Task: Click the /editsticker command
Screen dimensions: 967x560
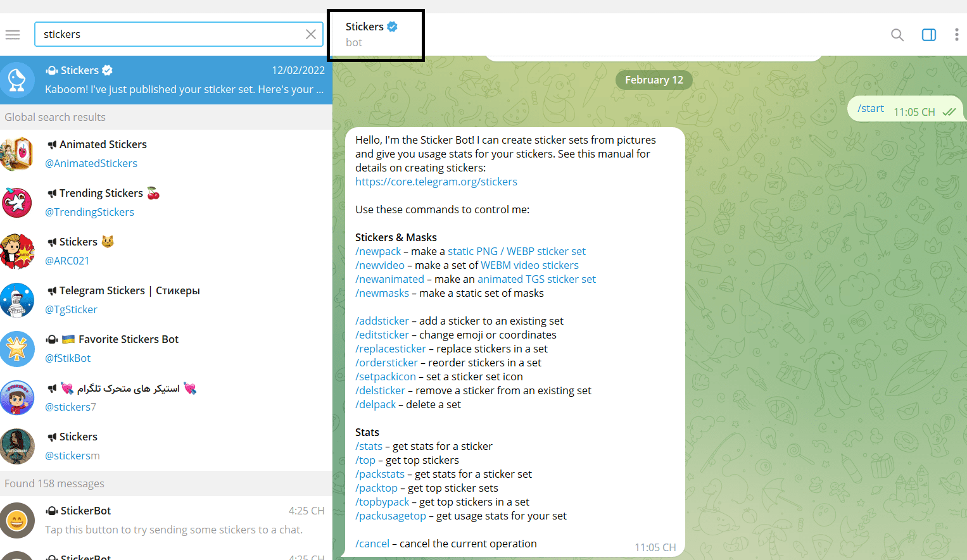Action: pos(382,335)
